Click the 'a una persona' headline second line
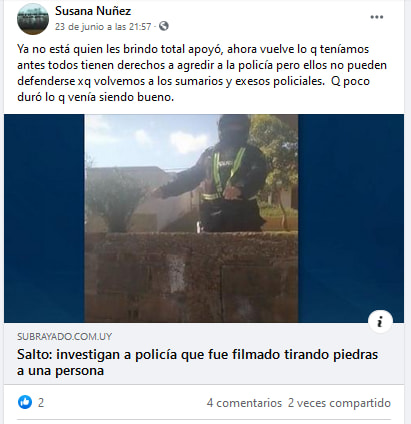 click(61, 371)
